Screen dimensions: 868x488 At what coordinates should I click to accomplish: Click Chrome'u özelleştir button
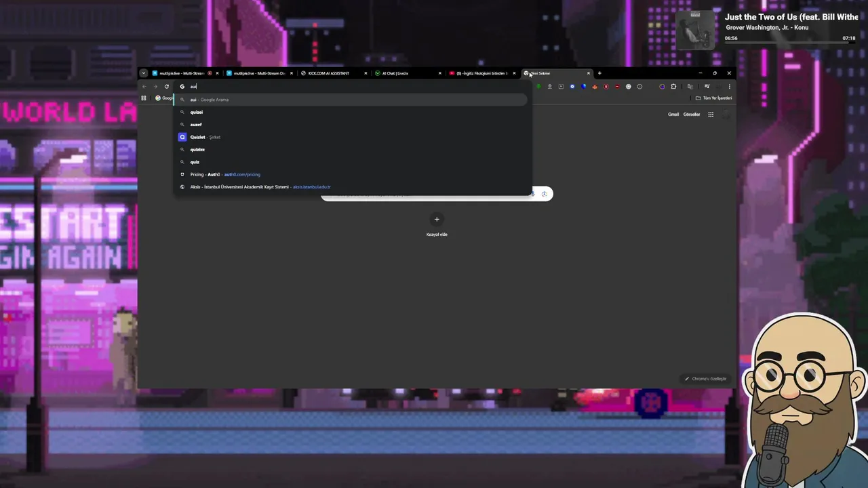tap(706, 379)
